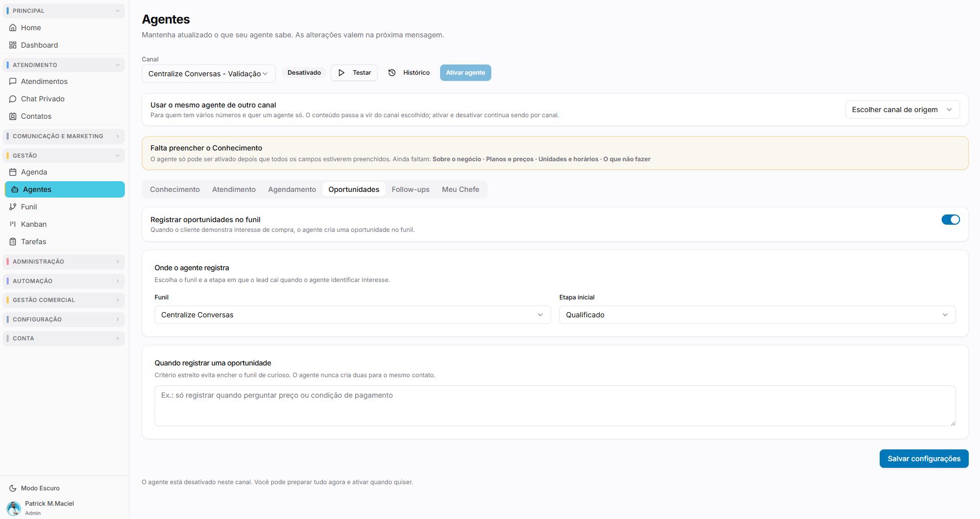Click the Contatos address book icon

(x=13, y=116)
